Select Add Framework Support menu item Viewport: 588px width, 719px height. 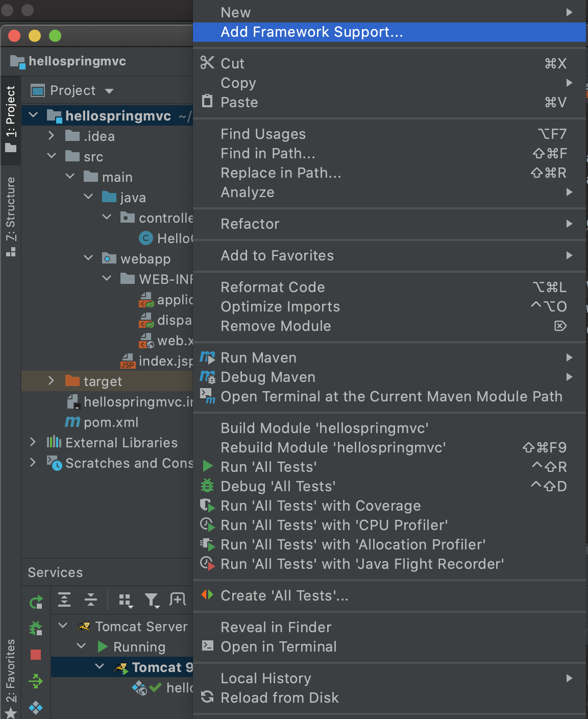312,32
